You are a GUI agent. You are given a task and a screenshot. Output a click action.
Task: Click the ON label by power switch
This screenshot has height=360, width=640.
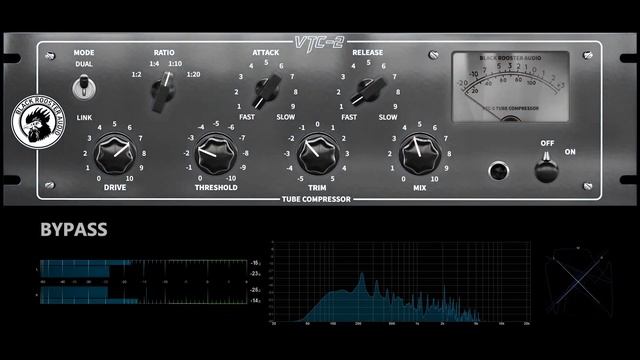point(570,152)
